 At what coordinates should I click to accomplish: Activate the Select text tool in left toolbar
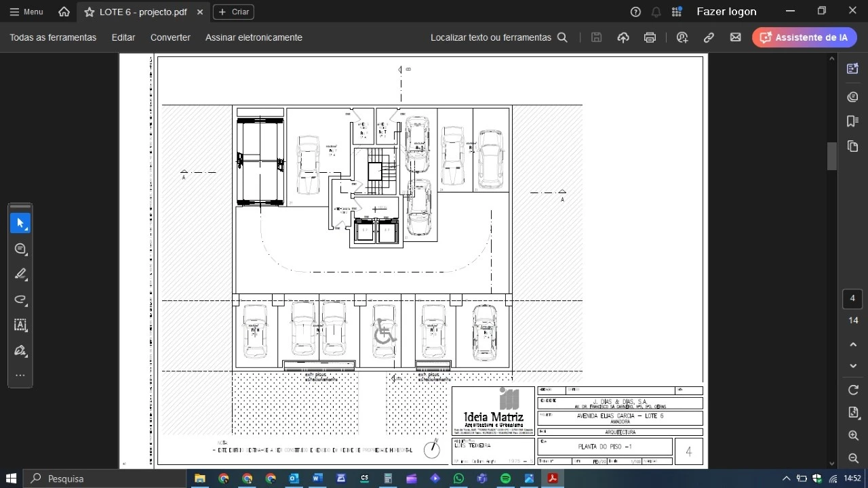point(20,325)
